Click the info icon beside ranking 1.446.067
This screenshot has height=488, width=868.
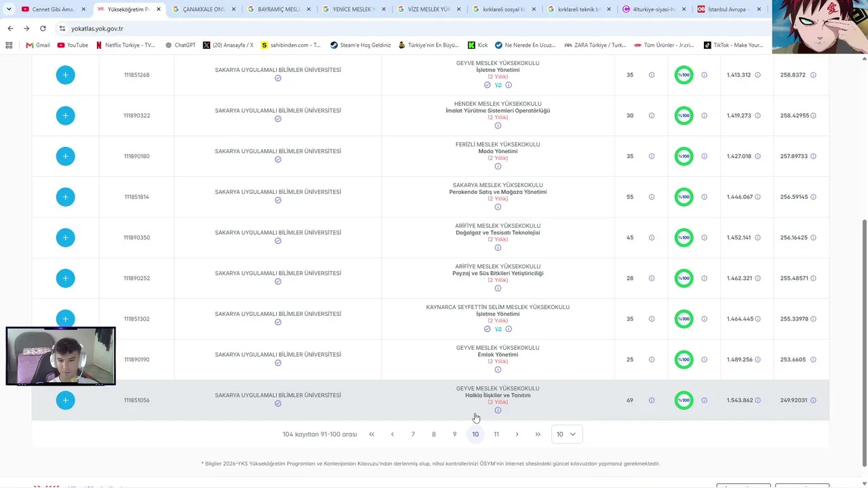tap(757, 197)
